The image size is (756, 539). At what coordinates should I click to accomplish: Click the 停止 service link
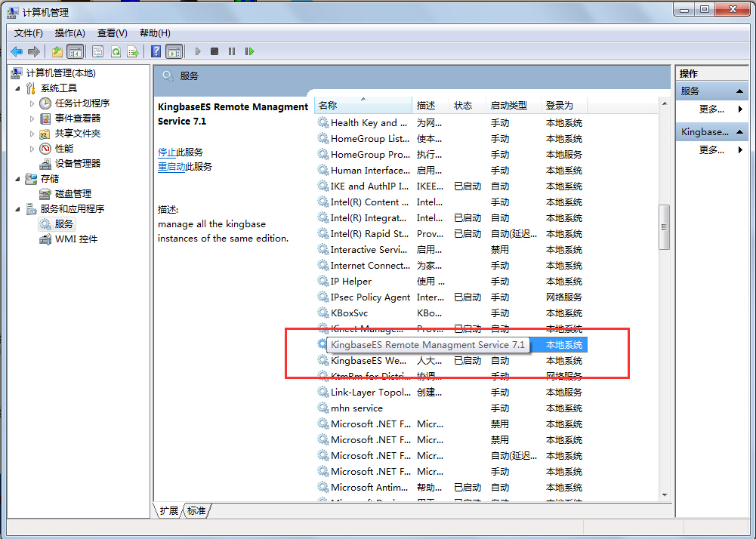(x=167, y=152)
